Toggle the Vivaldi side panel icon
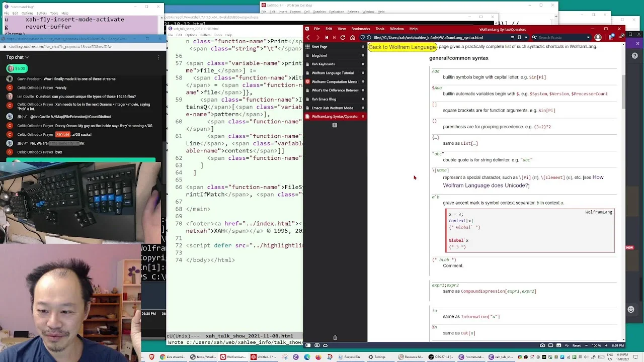The image size is (644, 362). tap(308, 345)
